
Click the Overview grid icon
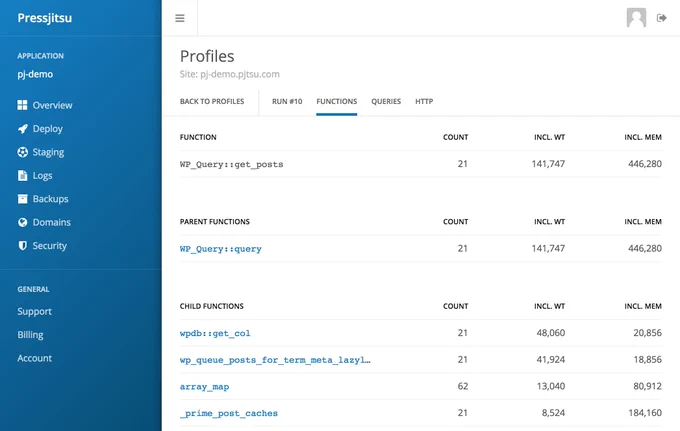pos(22,105)
